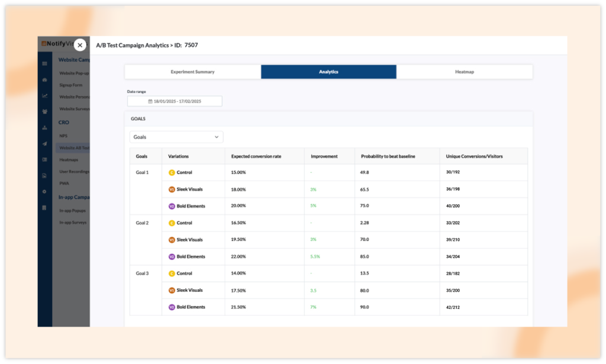606x364 pixels.
Task: Open the paper plane campaigns sidebar icon
Action: coord(45,144)
